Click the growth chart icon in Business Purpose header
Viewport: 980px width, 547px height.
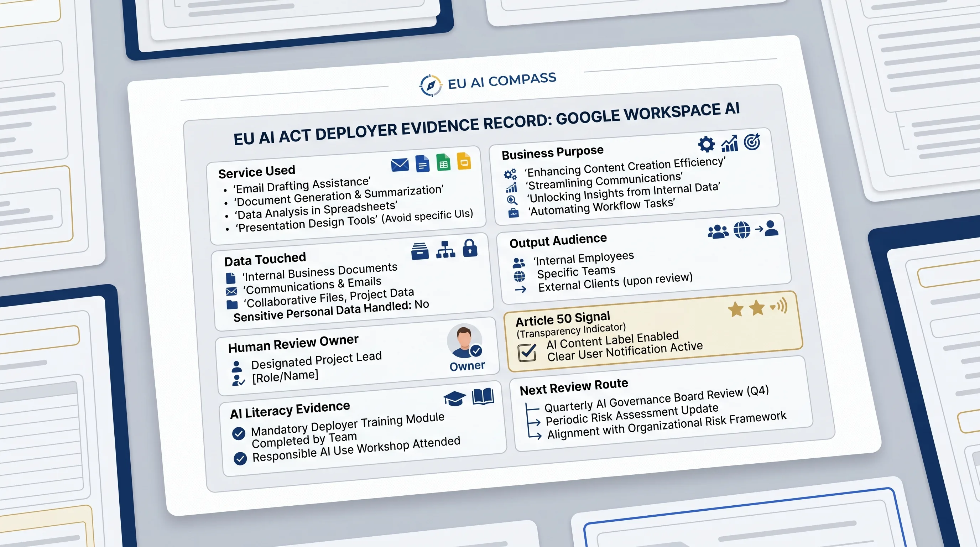coord(730,144)
